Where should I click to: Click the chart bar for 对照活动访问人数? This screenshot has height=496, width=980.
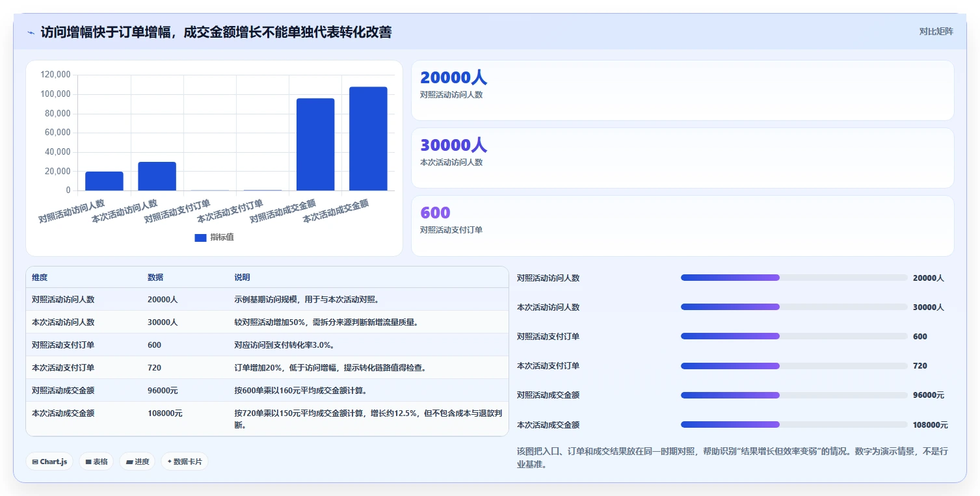[x=104, y=181]
